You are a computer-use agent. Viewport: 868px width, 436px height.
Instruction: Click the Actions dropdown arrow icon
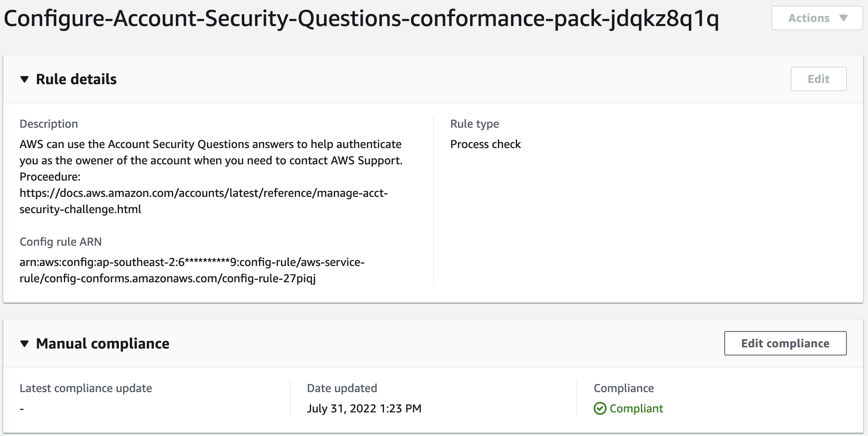coord(844,18)
